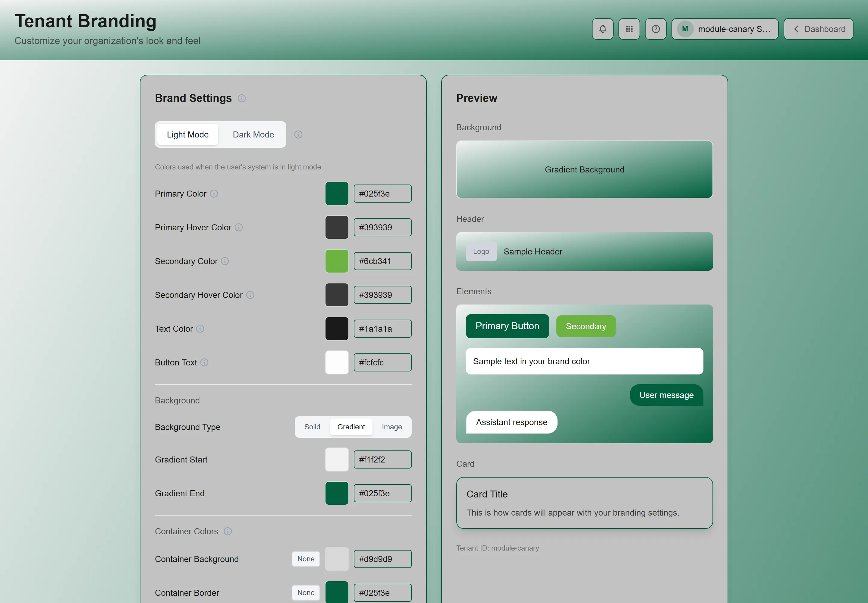Edit the Container Background hex field #d9d9d9
This screenshot has height=603, width=868.
(383, 559)
